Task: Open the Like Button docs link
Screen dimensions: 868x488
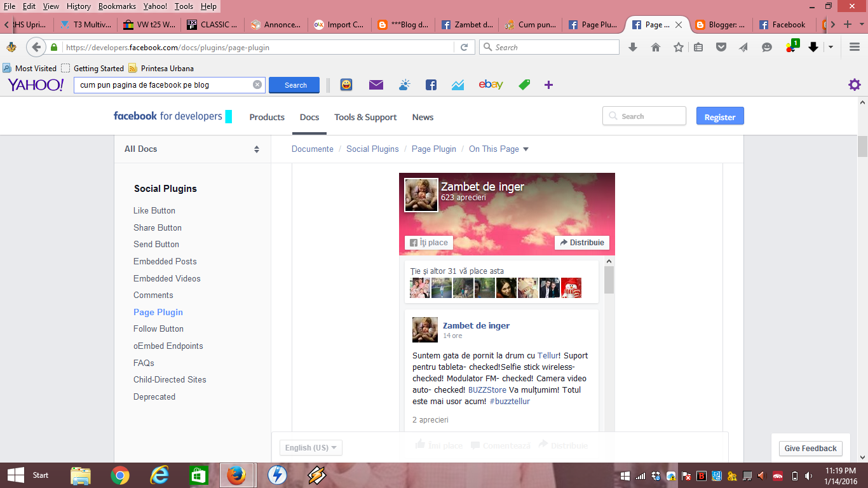Action: (154, 210)
